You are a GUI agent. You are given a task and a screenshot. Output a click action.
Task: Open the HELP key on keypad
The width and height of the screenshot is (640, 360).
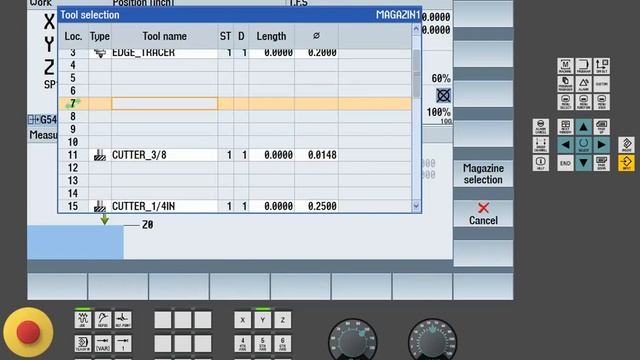[540, 163]
